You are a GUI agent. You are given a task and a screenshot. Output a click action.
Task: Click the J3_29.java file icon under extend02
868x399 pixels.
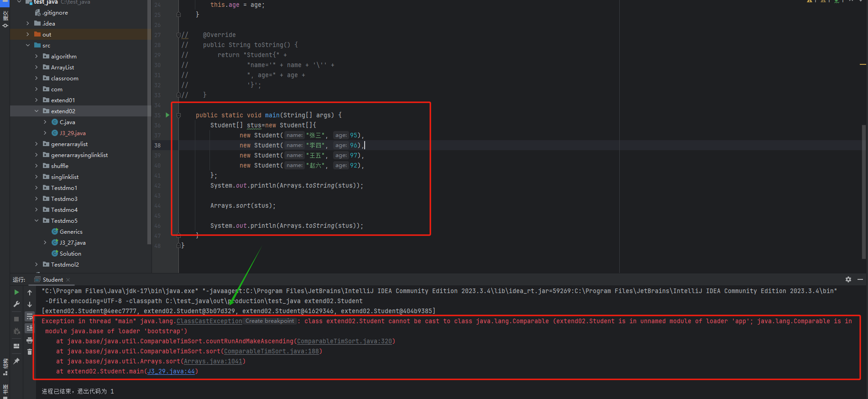pos(55,133)
